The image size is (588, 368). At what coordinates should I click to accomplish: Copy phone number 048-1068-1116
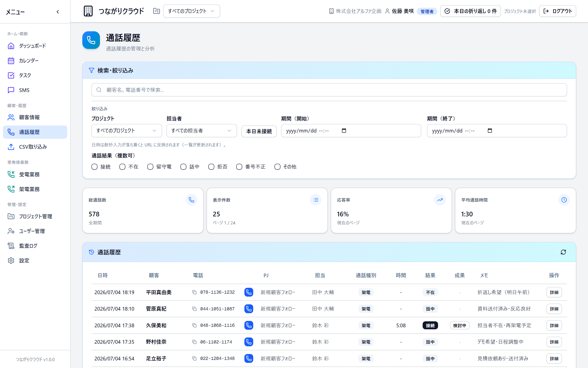click(x=194, y=325)
